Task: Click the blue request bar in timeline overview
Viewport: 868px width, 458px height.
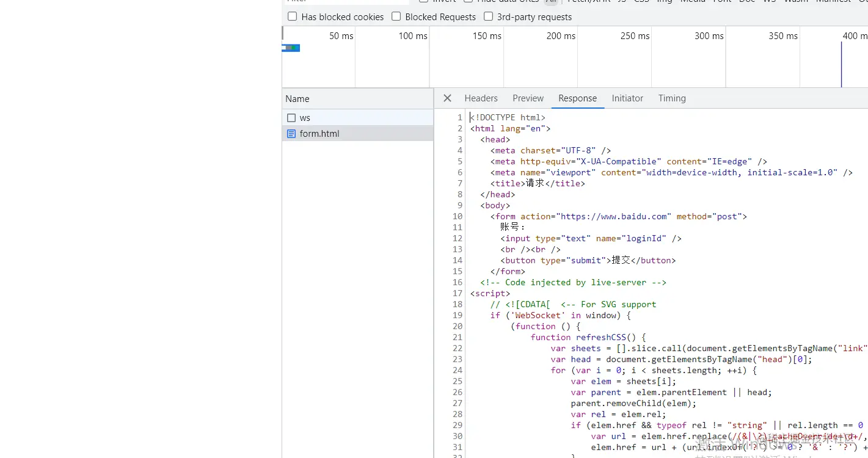Action: tap(291, 48)
